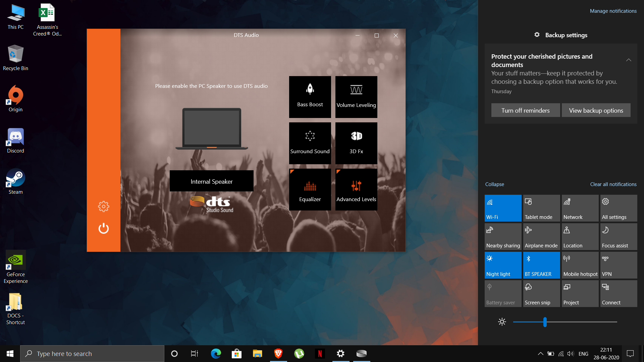Toggle Focus assist tile
This screenshot has height=362, width=644.
tap(619, 236)
